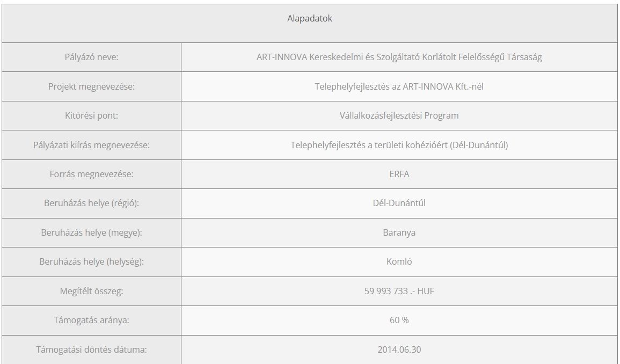Viewport: 620px width, 364px height.
Task: Click the Baranya county value
Action: point(399,233)
